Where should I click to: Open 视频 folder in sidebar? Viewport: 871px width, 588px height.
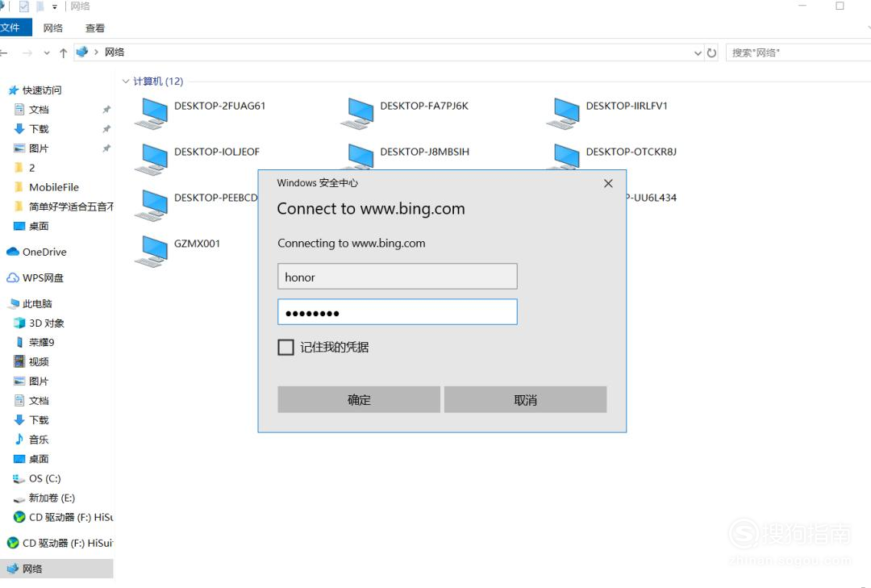coord(31,362)
